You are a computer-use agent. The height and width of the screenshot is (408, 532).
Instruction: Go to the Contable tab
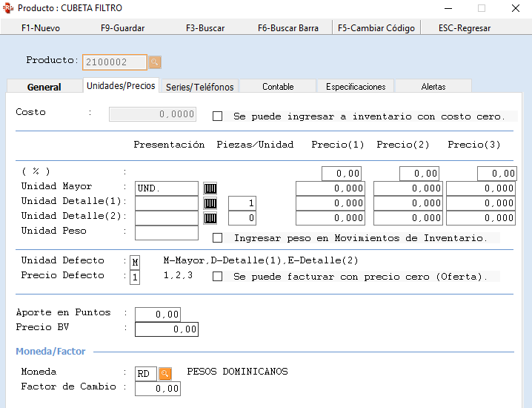278,87
